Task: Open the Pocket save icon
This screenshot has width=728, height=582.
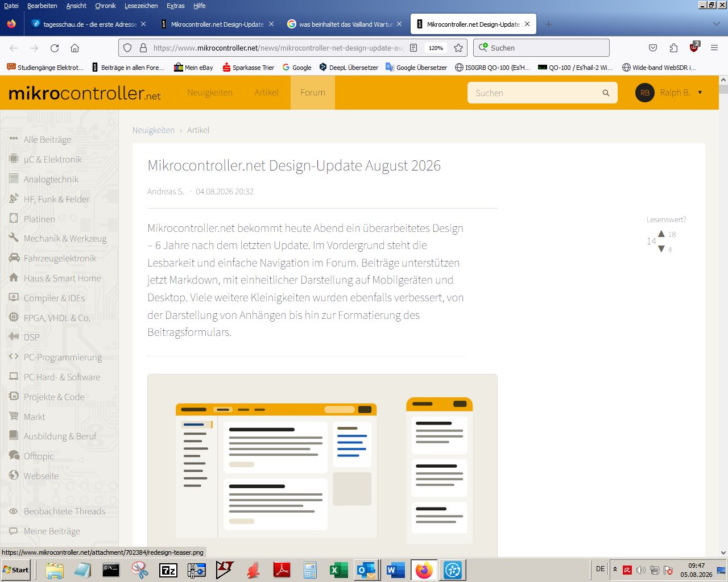Action: click(653, 48)
